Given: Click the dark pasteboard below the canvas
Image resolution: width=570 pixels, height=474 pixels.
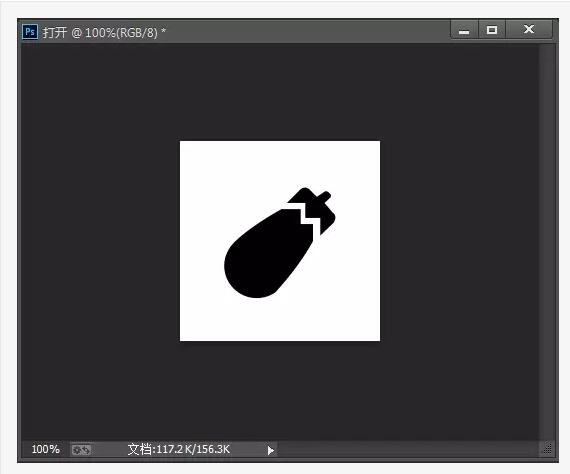Looking at the screenshot, I should tap(280, 391).
